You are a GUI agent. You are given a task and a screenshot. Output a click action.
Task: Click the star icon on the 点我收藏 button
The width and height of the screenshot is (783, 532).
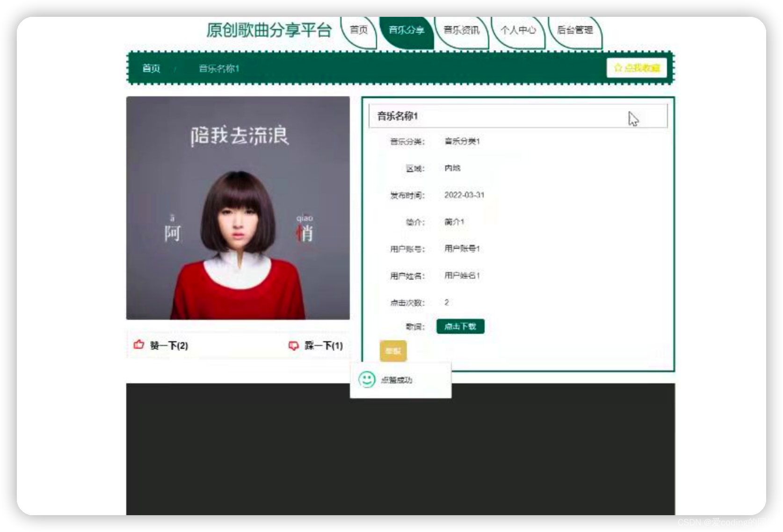(x=618, y=68)
